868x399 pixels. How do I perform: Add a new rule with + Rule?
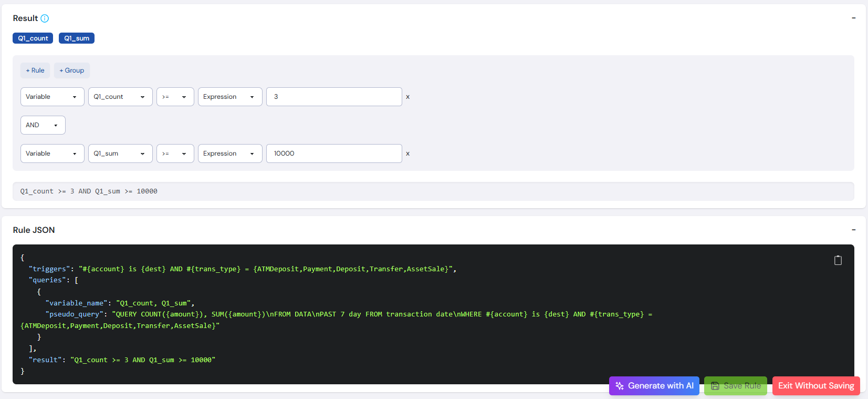click(35, 70)
